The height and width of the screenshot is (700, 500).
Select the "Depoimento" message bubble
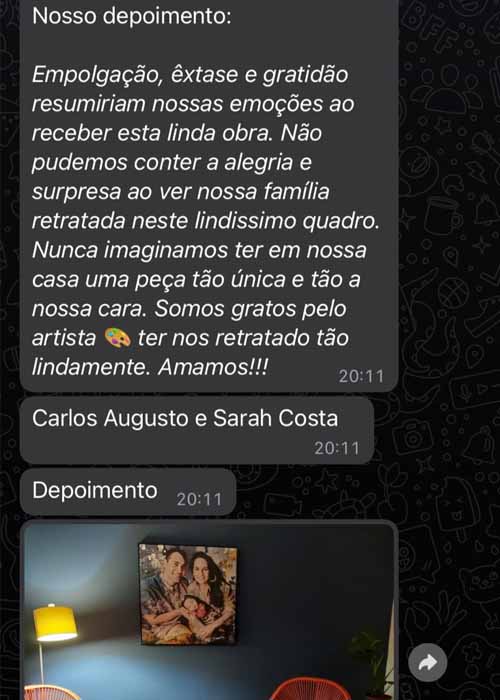128,492
